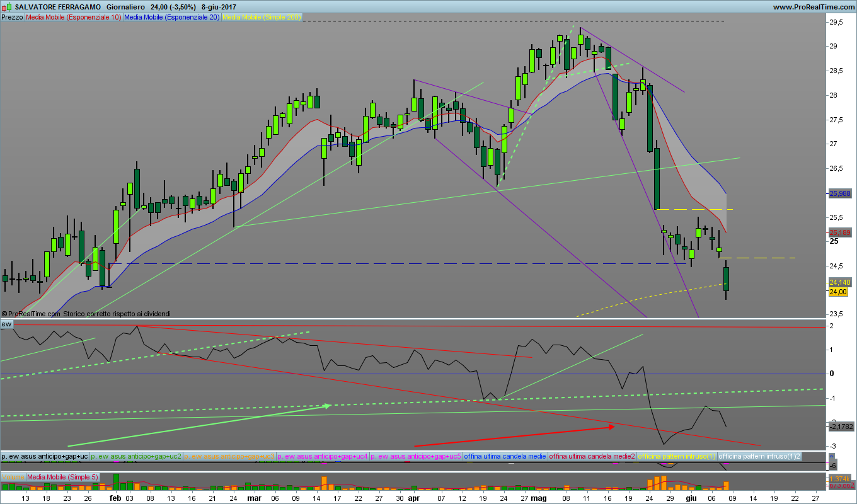Open Media Mobile (Simple 5) volume label
The width and height of the screenshot is (857, 504).
63,477
